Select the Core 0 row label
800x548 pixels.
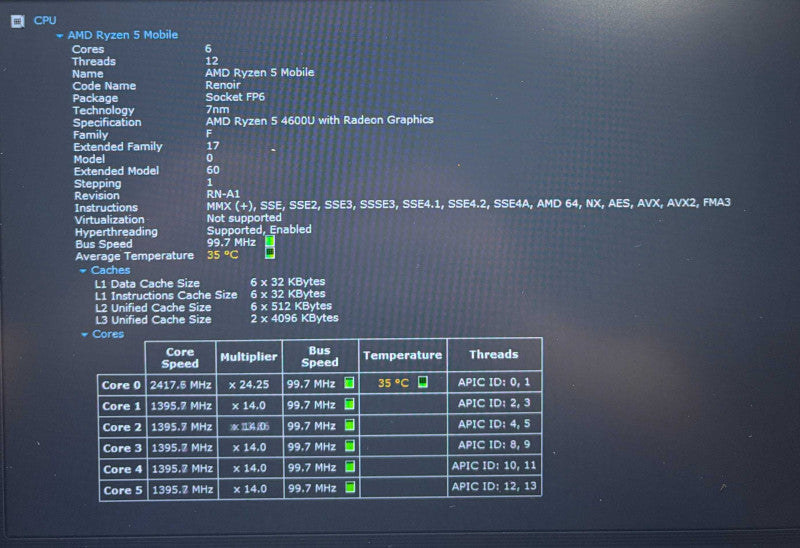click(x=121, y=385)
